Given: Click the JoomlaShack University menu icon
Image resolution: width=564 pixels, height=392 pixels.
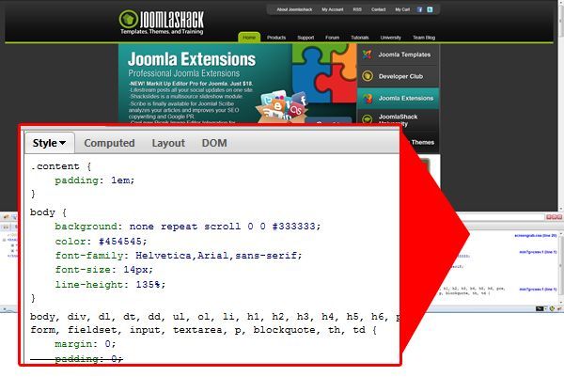Looking at the screenshot, I should 367,119.
